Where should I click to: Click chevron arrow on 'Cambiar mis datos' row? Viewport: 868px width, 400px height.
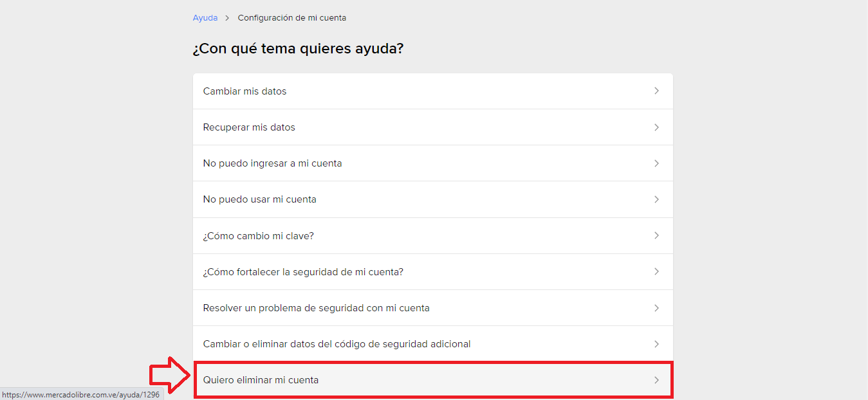pos(656,91)
